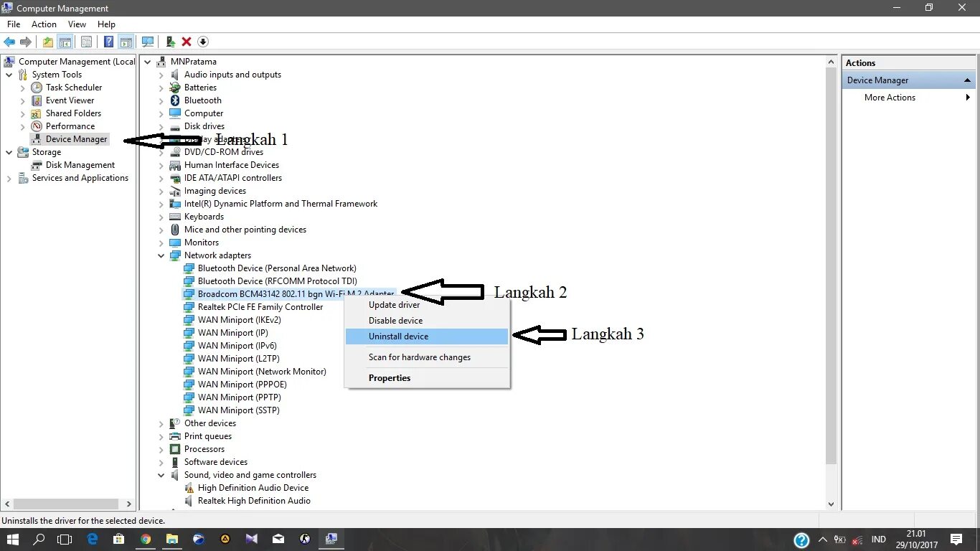Show hidden system tray icons chevron
Image resolution: width=980 pixels, height=551 pixels.
(822, 540)
